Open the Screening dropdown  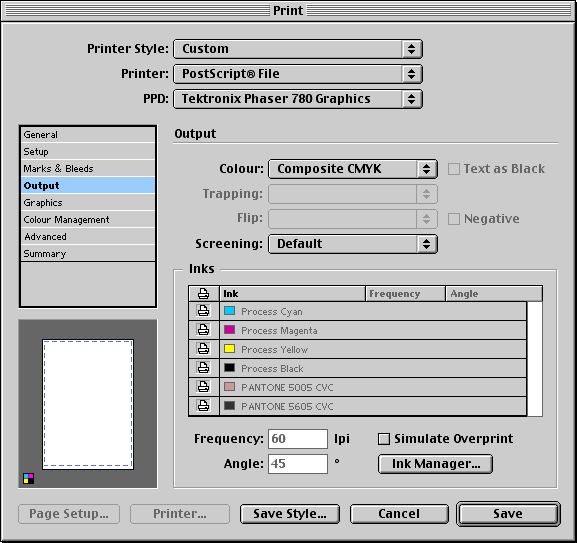[353, 244]
